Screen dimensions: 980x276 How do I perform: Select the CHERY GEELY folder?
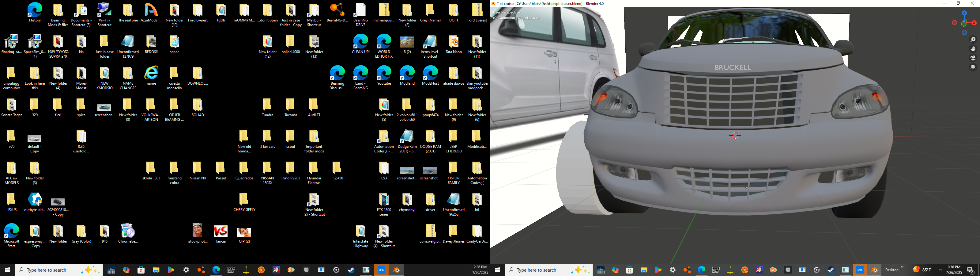244,202
